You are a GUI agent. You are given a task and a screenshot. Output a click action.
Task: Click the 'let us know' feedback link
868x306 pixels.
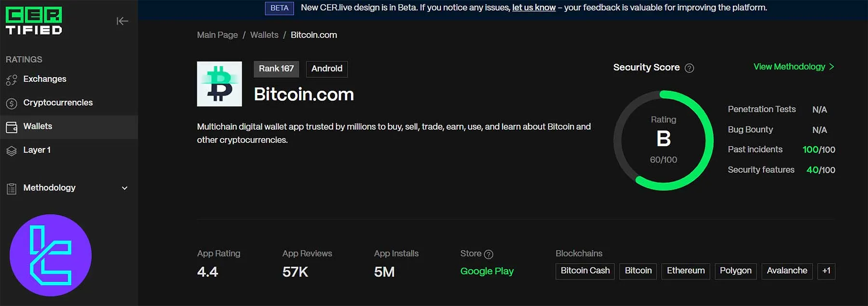tap(534, 8)
